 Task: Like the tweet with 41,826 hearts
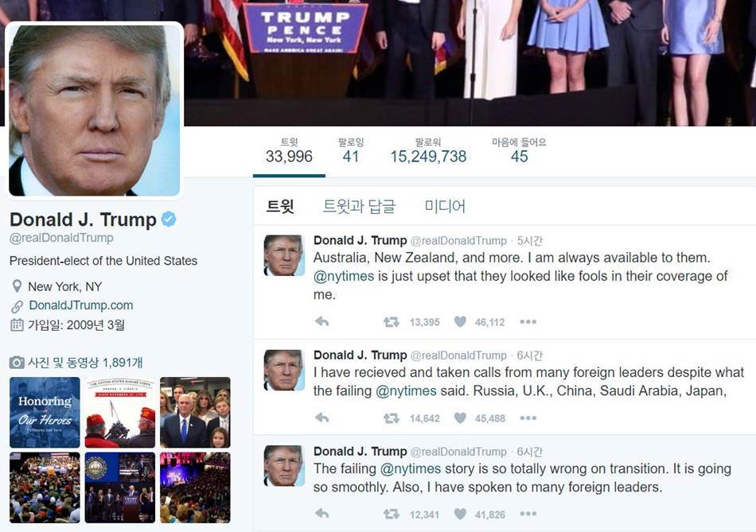click(461, 514)
